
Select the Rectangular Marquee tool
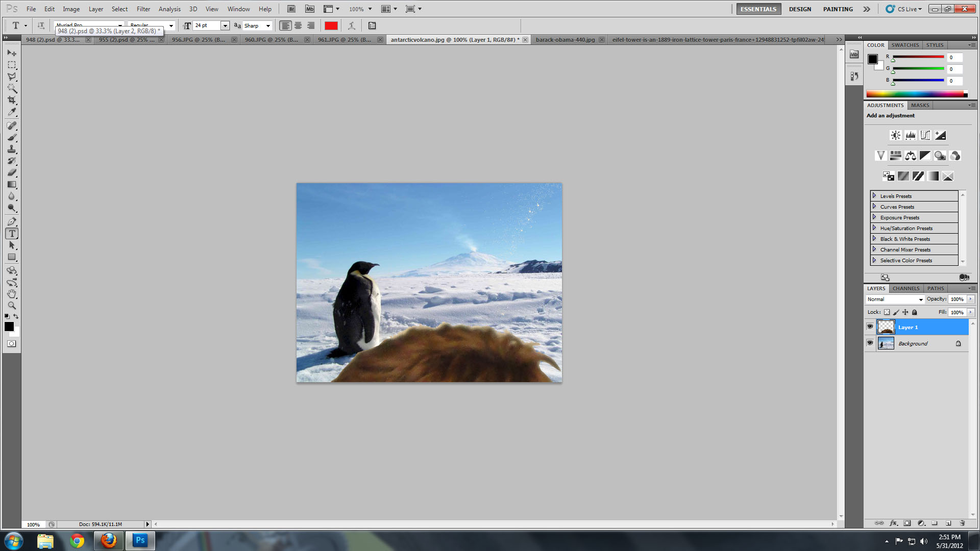coord(12,65)
